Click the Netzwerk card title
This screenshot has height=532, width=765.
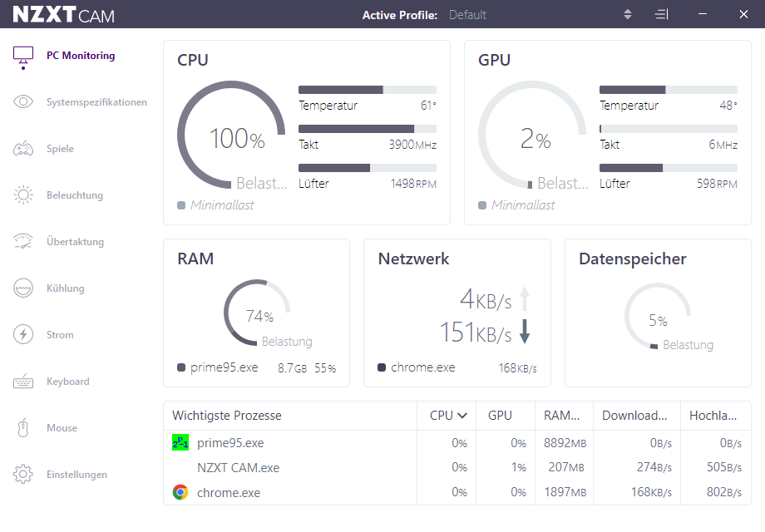(414, 259)
